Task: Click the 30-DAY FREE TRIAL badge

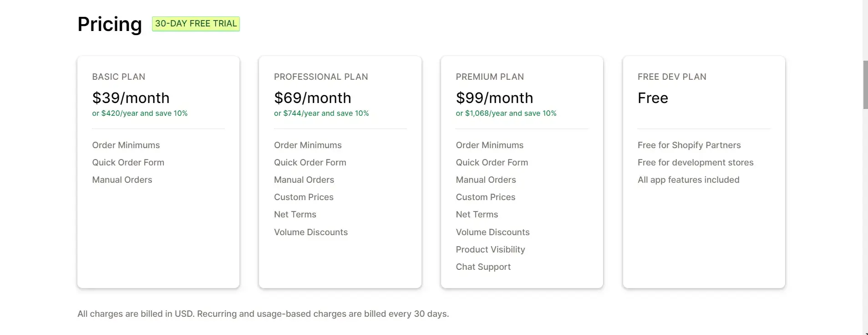Action: (196, 24)
